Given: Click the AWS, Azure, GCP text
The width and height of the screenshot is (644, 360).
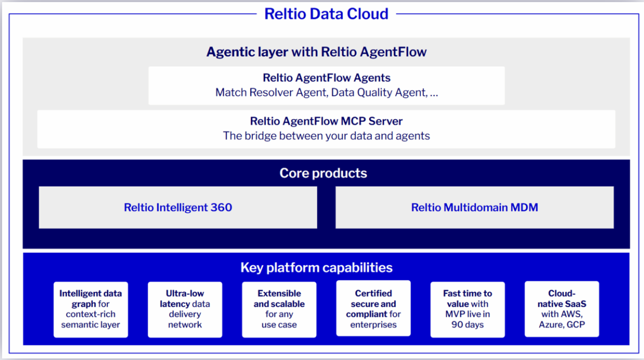Looking at the screenshot, I should point(562,319).
